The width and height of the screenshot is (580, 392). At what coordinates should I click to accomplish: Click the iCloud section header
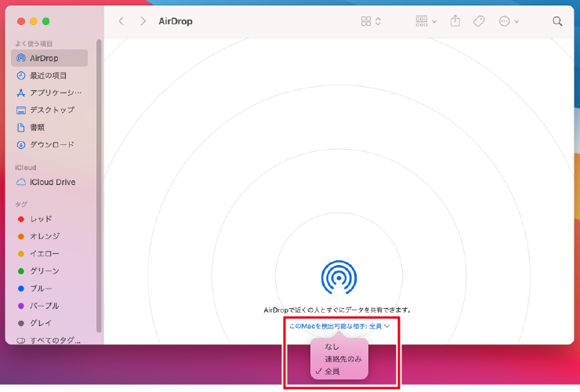tap(26, 167)
